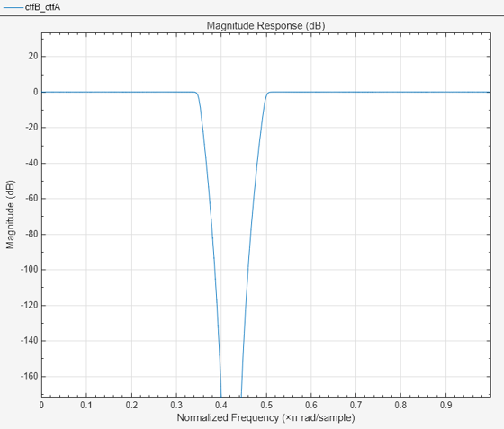Click the -160 tick on the magnitude axis

[29, 376]
